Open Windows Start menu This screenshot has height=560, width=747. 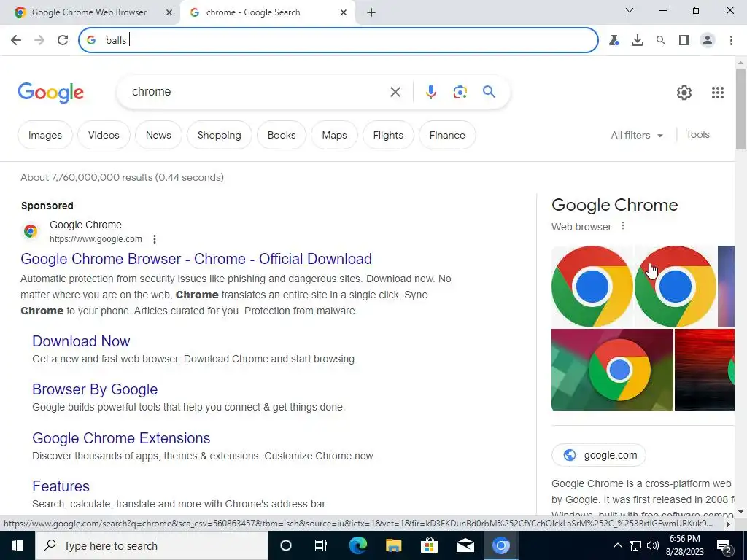click(x=18, y=545)
